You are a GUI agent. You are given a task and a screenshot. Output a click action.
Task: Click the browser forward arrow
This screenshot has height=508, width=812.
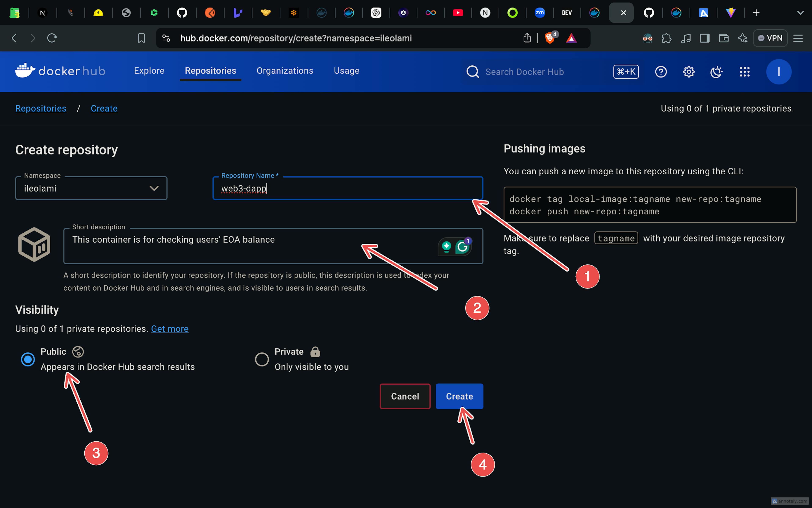pos(33,38)
